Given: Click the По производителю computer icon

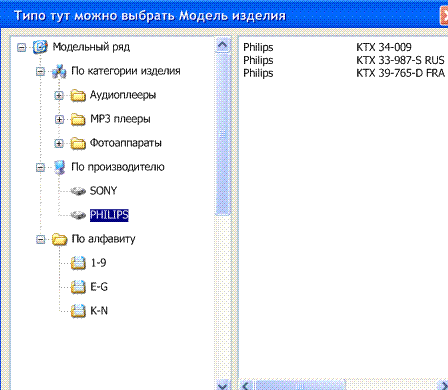Looking at the screenshot, I should click(x=60, y=167).
